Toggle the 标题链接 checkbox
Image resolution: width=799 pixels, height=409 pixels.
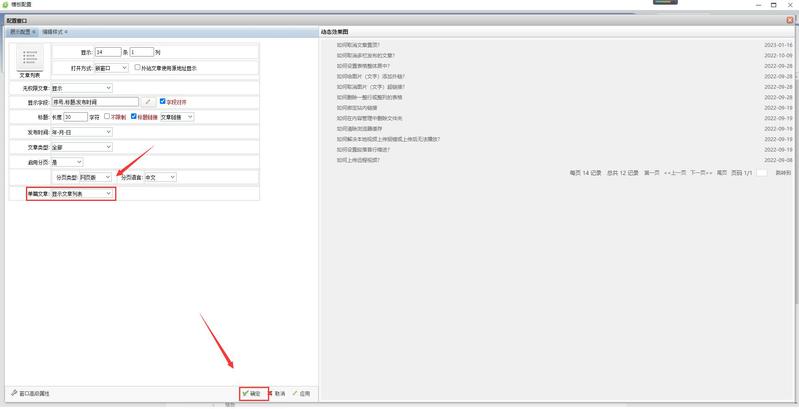click(134, 116)
